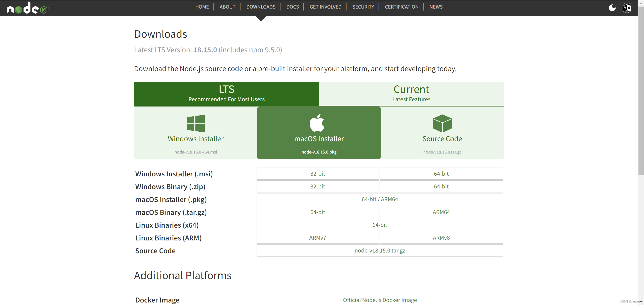This screenshot has width=644, height=305.
Task: Open the SECURITY nav item
Action: (x=363, y=7)
